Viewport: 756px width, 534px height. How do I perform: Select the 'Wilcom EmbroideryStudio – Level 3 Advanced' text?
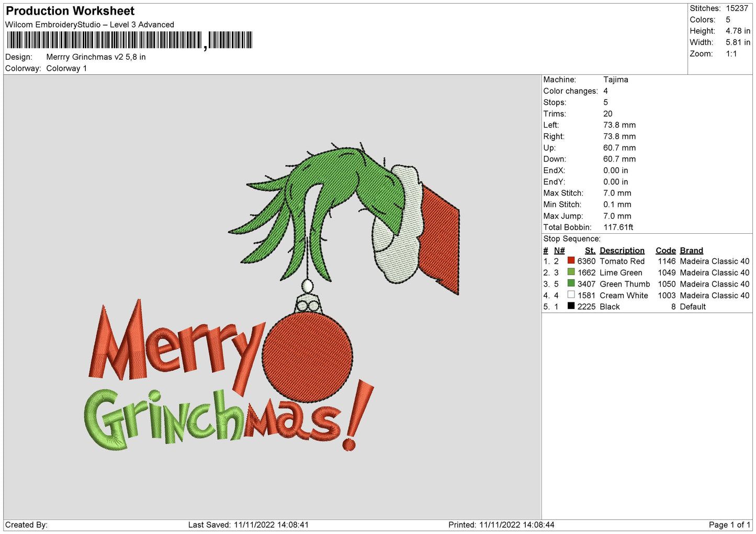point(89,25)
